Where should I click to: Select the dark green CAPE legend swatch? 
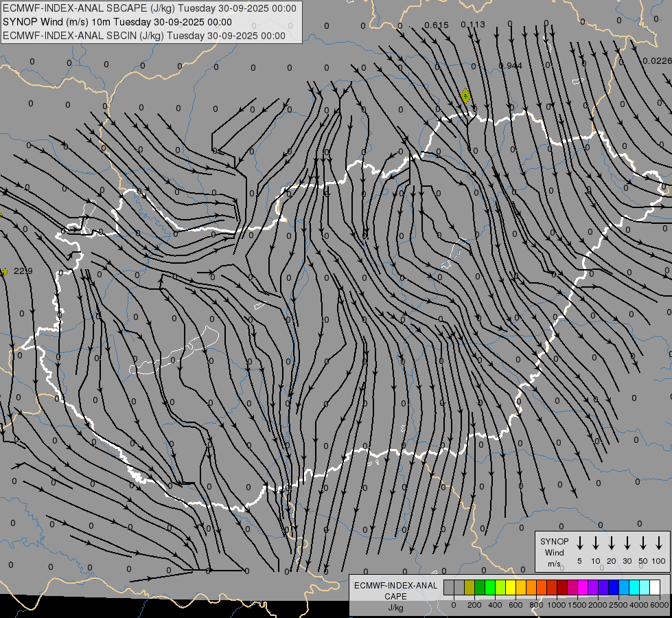(480, 588)
